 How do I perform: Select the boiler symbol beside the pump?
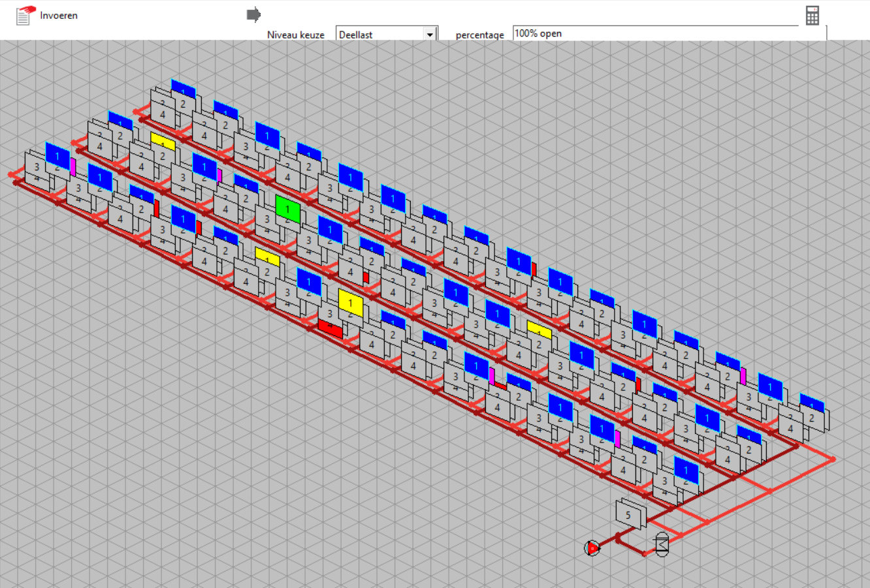point(662,544)
